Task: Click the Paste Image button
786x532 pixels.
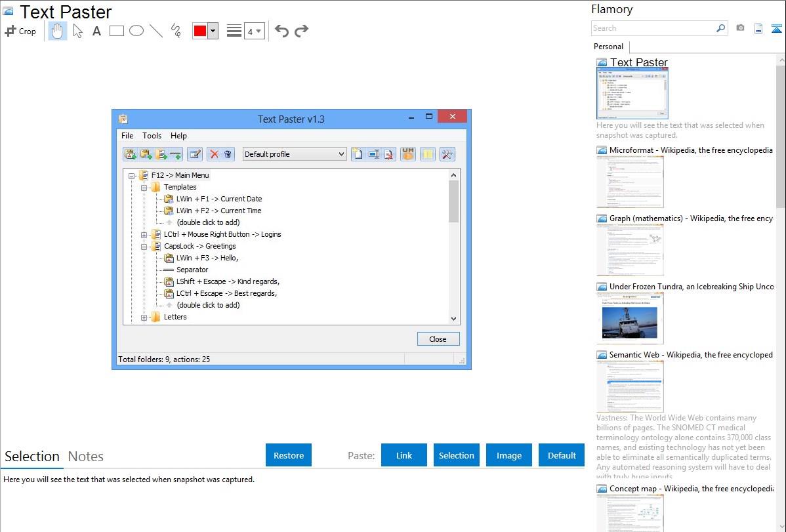Action: click(508, 455)
